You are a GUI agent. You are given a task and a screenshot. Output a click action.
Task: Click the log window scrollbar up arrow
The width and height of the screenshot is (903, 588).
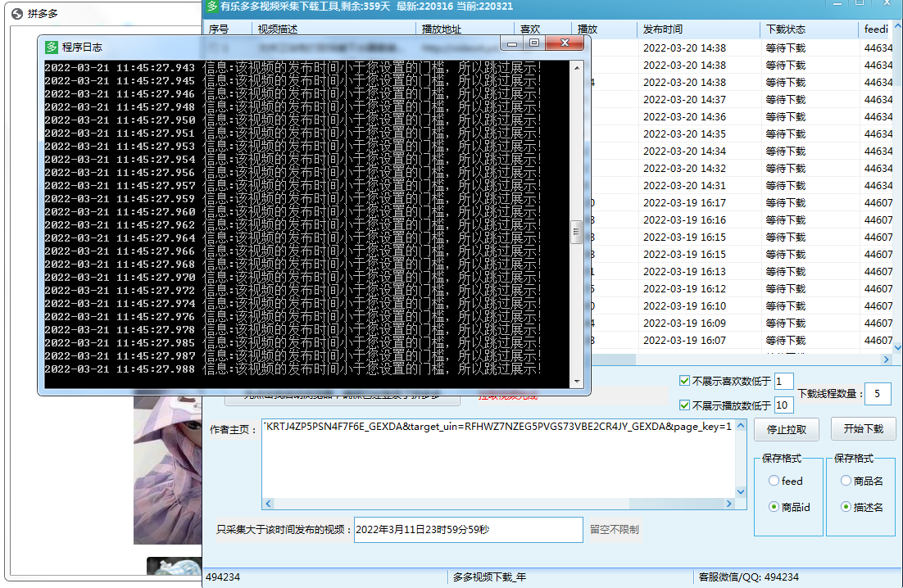[x=577, y=66]
